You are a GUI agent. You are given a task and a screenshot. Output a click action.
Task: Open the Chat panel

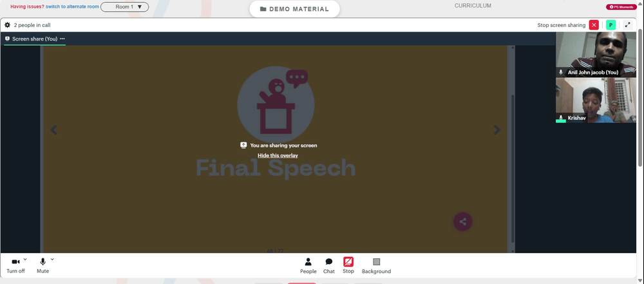tap(329, 265)
